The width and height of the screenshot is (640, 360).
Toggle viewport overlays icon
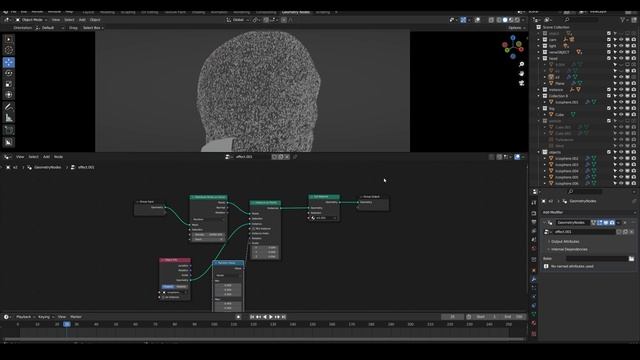pos(477,20)
